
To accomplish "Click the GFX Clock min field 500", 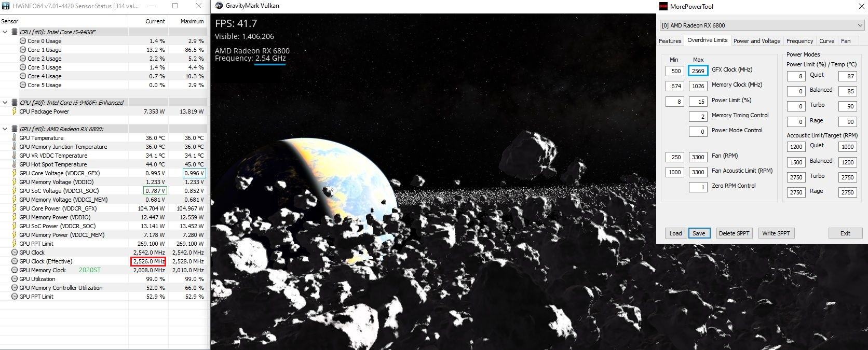I will [x=675, y=71].
